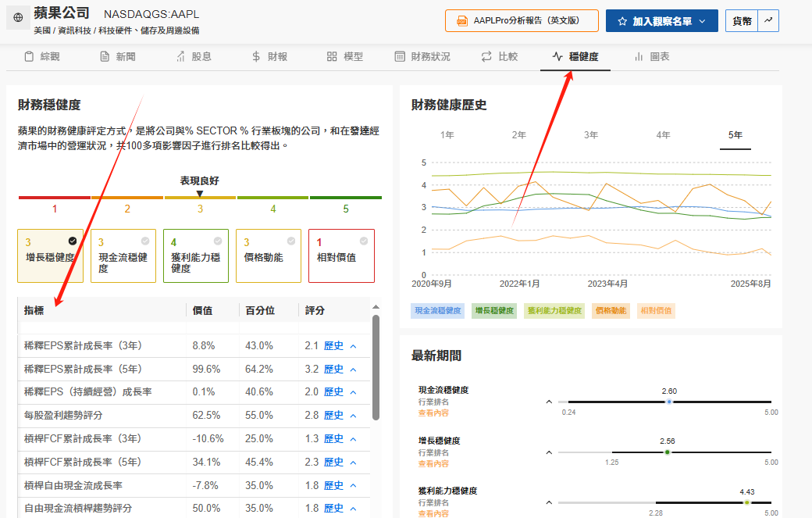This screenshot has height=518, width=812.
Task: Open 歷史 for 槓桿FCF累計成長率（3年）
Action: 333,439
